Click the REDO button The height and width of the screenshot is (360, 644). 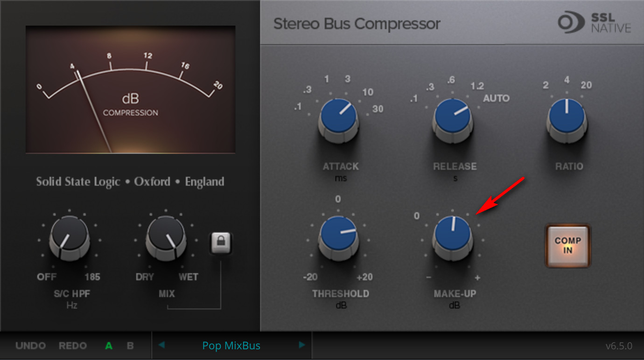point(73,346)
